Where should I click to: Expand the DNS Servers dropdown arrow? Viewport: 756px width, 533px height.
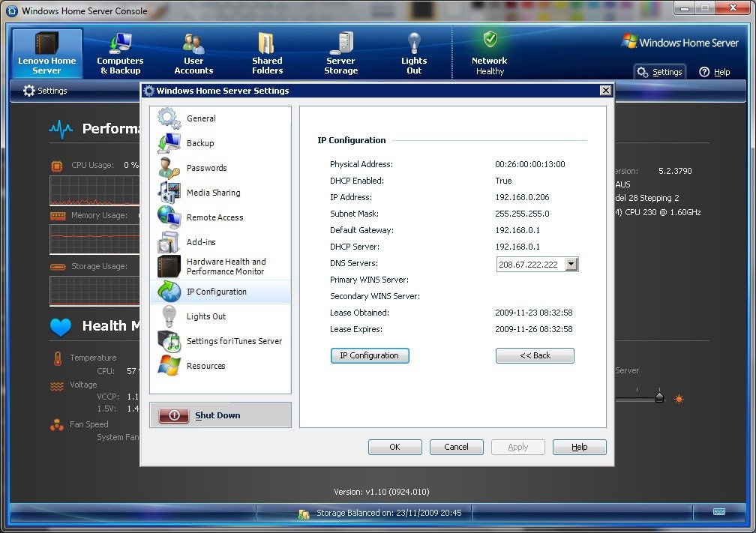point(571,264)
